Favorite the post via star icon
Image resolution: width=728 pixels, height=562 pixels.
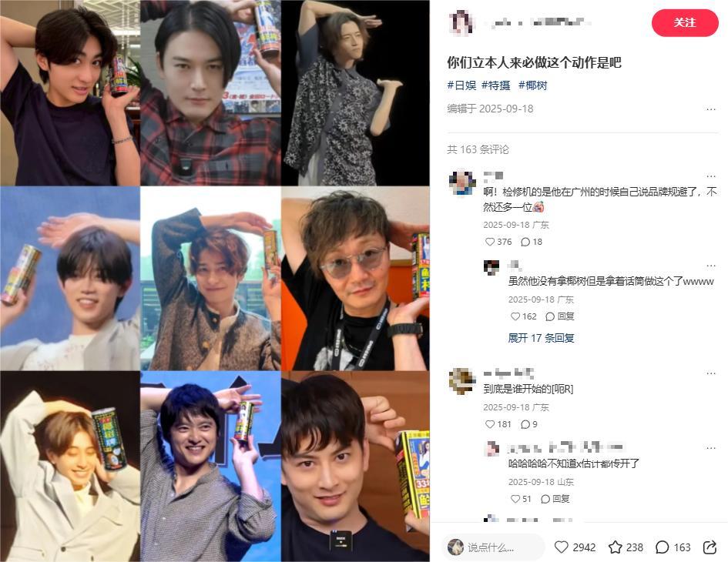[616, 547]
